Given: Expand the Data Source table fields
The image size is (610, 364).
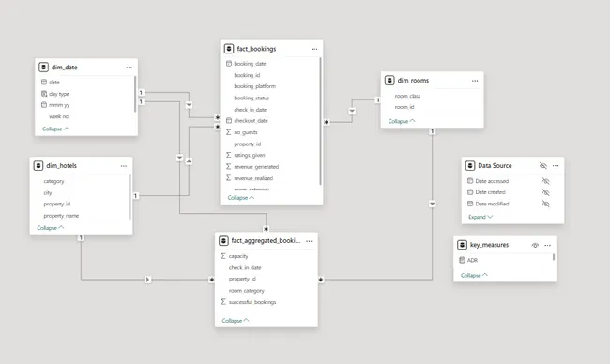Looking at the screenshot, I should click(x=480, y=217).
